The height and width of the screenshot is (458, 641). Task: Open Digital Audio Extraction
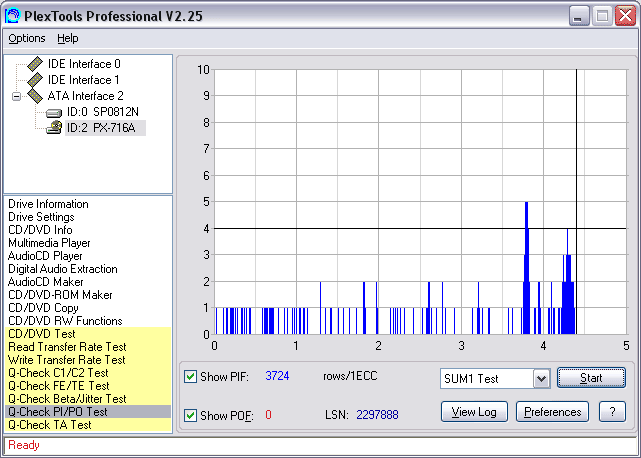(63, 269)
